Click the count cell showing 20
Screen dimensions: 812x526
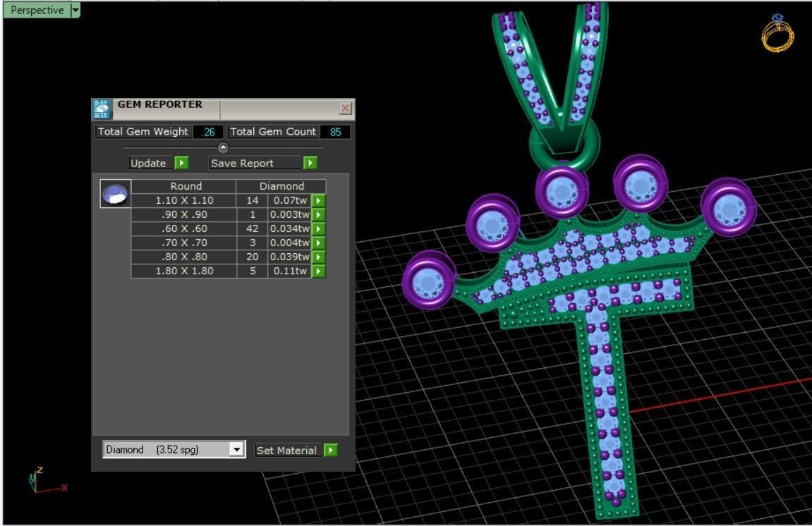point(252,257)
